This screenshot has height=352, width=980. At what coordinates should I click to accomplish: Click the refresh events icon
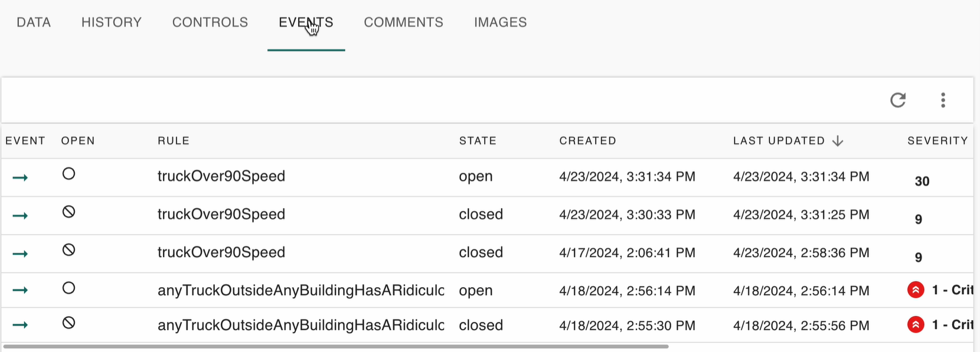coord(898,100)
